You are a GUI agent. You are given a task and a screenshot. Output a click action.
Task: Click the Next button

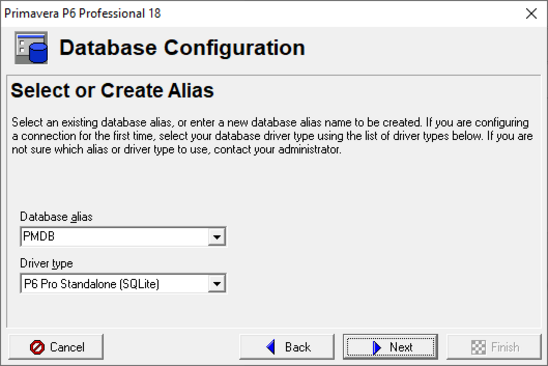(390, 347)
